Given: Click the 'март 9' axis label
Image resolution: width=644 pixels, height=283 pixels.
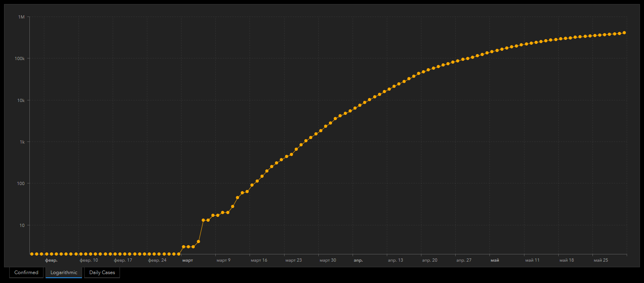Looking at the screenshot, I should click(x=223, y=260).
